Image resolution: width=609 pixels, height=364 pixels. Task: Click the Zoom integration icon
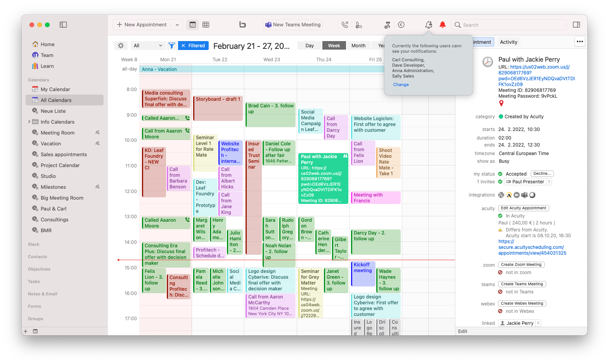517,195
